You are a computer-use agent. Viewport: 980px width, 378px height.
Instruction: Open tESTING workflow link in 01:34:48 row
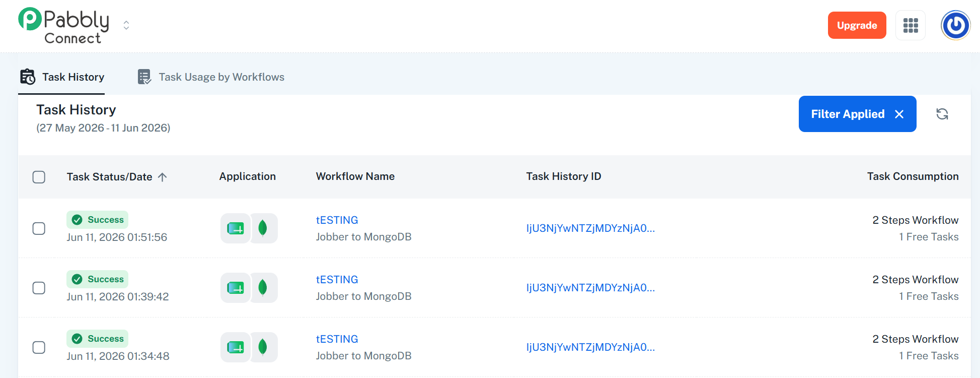coord(337,339)
